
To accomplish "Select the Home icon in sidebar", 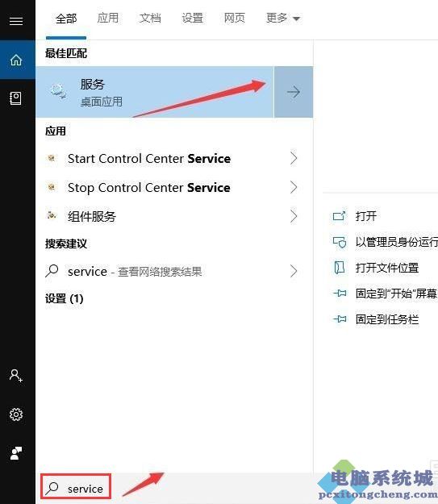I will [16, 60].
